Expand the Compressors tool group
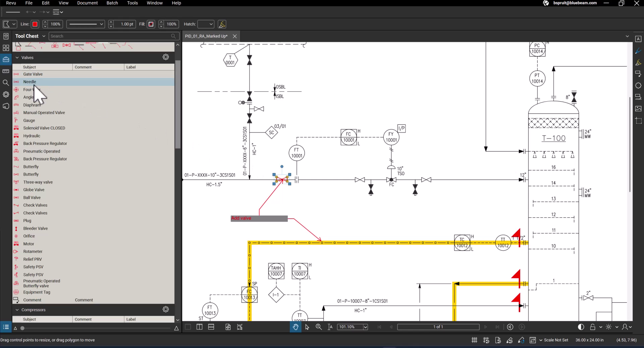 [17, 310]
